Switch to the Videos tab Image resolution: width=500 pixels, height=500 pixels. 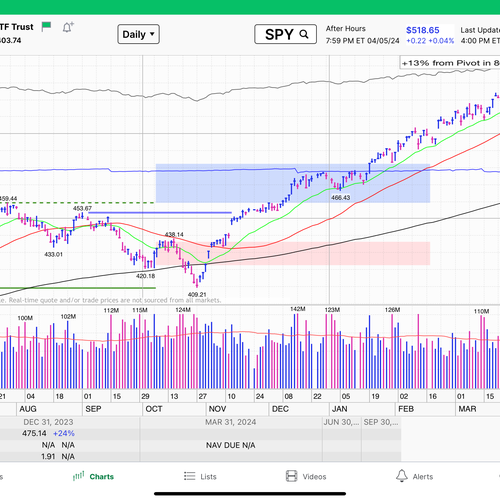[x=306, y=476]
